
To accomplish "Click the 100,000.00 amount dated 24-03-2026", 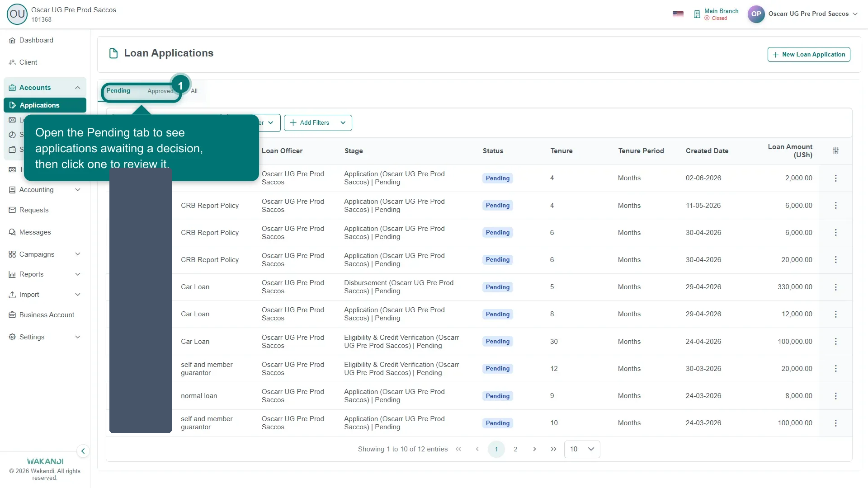I will [795, 423].
